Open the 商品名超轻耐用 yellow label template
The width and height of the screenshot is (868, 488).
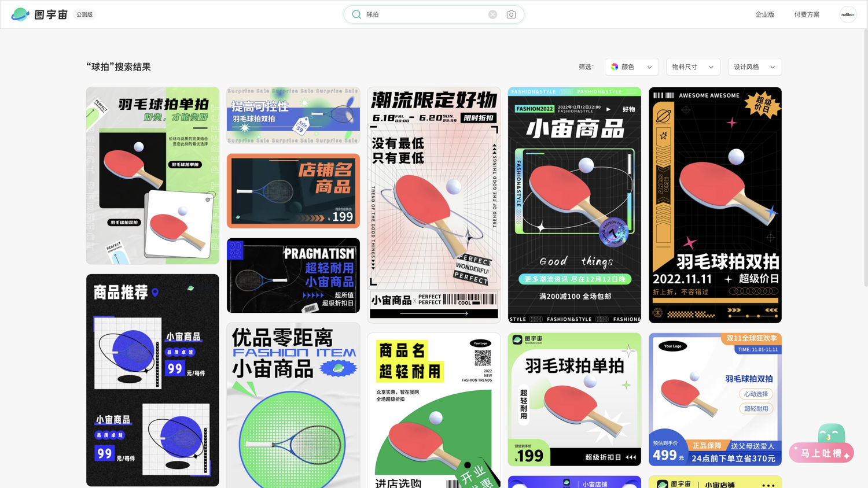[434, 411]
